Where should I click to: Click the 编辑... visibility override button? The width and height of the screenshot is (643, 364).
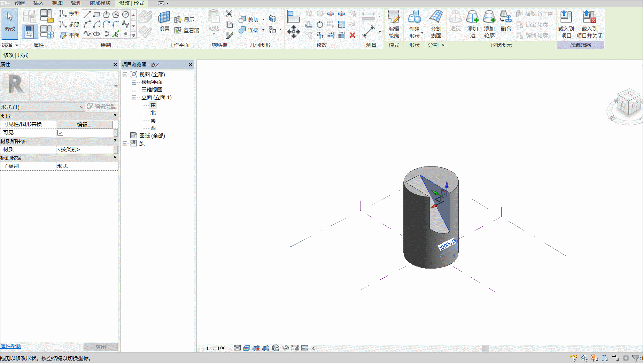84,124
